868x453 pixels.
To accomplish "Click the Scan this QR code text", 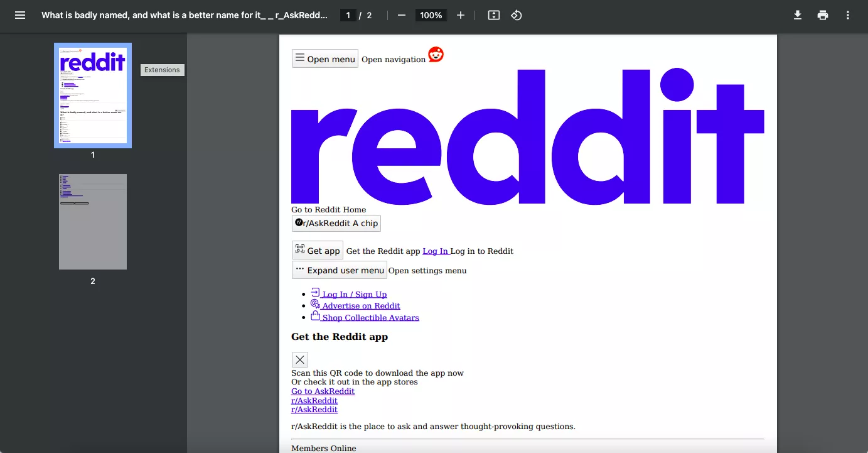I will (377, 373).
